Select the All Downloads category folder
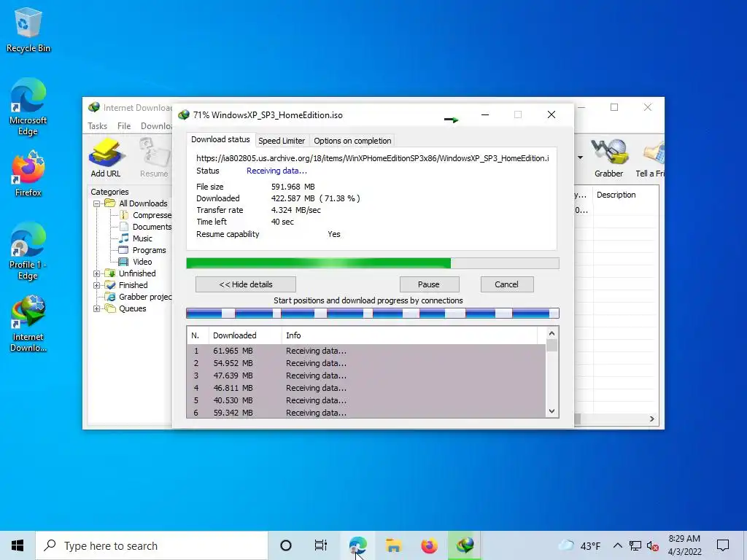Image resolution: width=747 pixels, height=560 pixels. [x=143, y=203]
